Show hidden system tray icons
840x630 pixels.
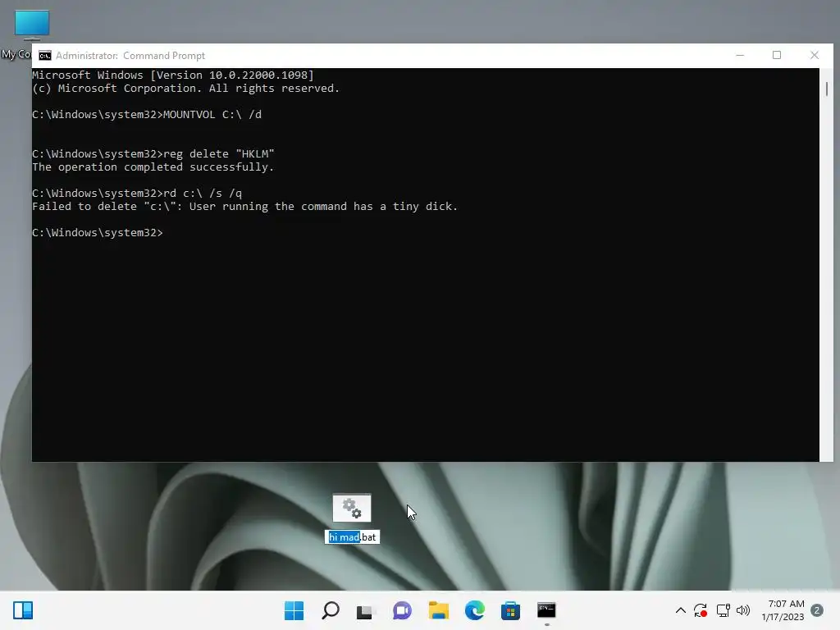tap(680, 610)
